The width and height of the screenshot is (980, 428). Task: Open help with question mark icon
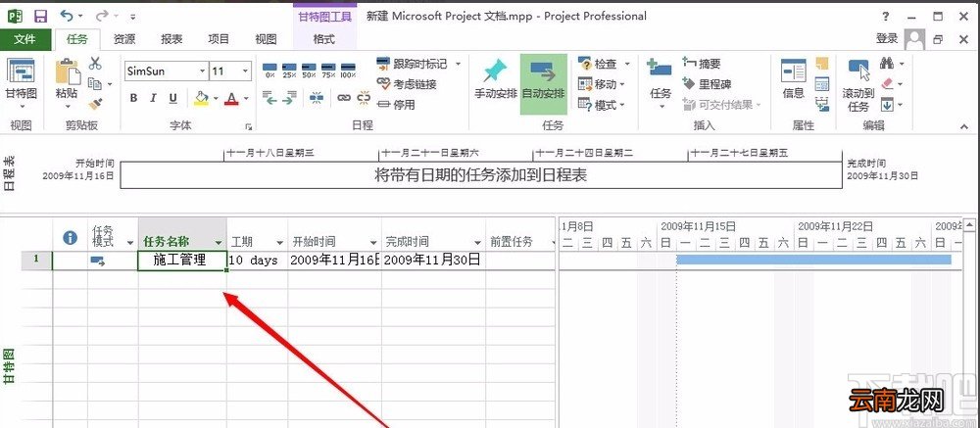pos(886,17)
